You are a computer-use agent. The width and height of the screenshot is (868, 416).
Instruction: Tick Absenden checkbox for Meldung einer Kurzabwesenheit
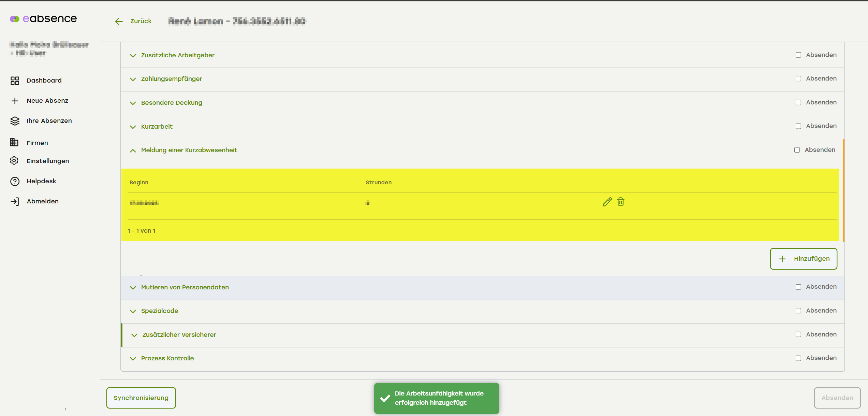(797, 150)
